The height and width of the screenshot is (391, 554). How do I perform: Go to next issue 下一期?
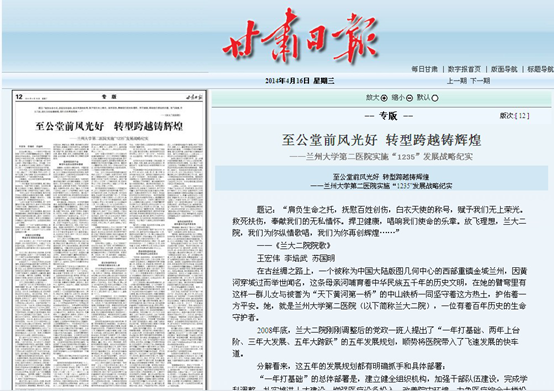[x=480, y=81]
